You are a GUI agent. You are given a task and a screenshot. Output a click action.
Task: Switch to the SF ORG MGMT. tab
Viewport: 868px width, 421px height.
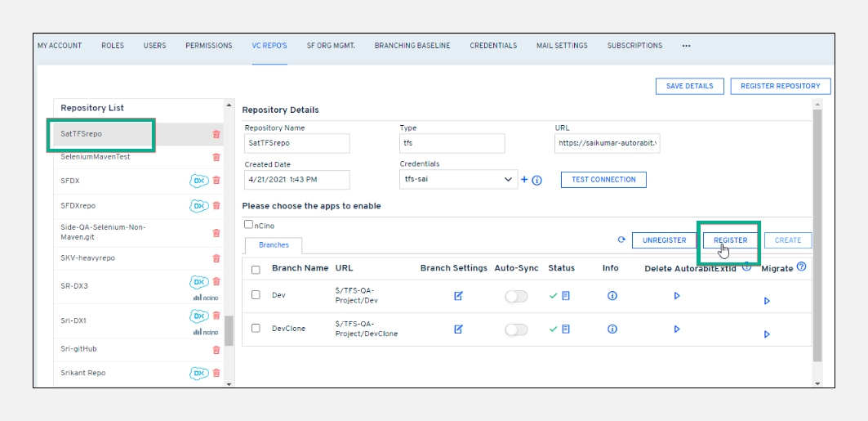(x=331, y=46)
